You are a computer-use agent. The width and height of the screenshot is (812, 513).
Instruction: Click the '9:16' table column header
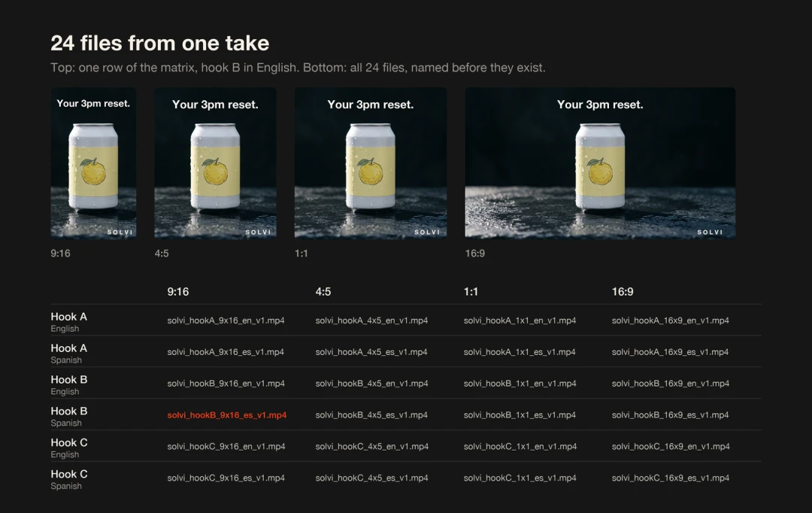177,292
